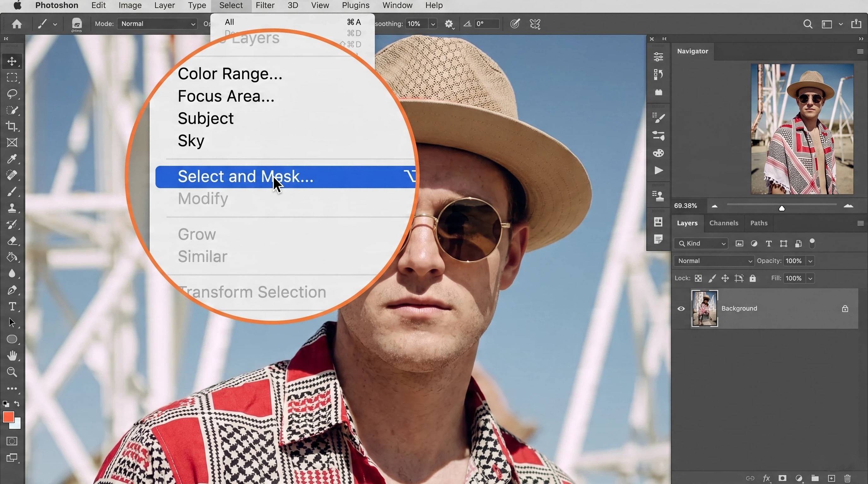Image resolution: width=868 pixels, height=484 pixels.
Task: Open the Mode Normal dropdown
Action: (x=157, y=24)
